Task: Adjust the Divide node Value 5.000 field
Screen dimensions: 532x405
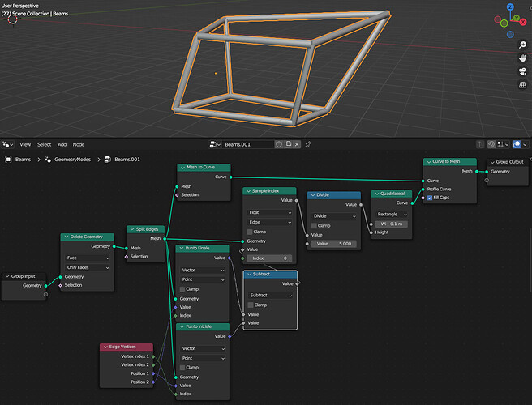Action: click(333, 244)
